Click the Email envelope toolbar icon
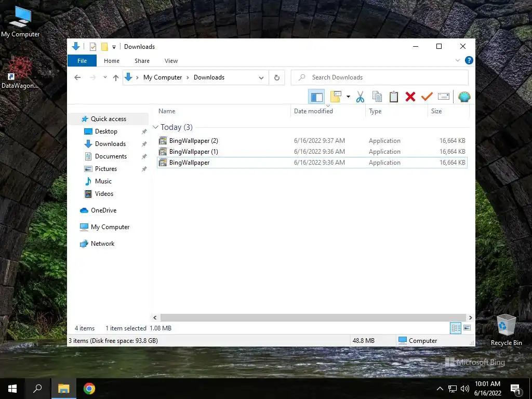Screen dimensions: 532x399 (x=444, y=97)
